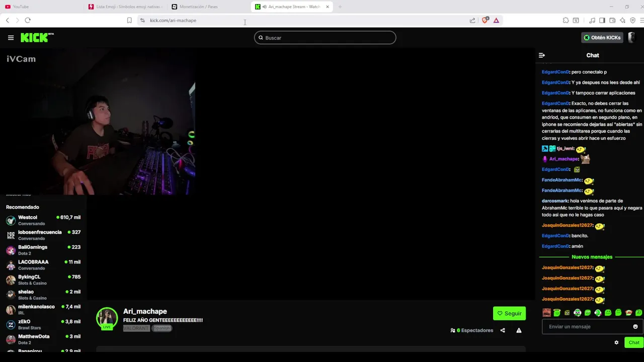
Task: Open the Brave VPN shield icon
Action: pos(632,20)
